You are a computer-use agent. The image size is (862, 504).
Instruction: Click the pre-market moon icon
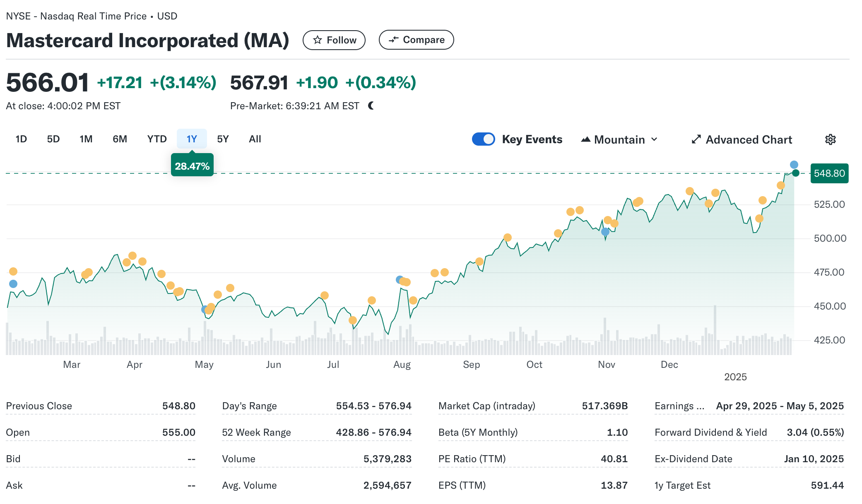coord(371,106)
